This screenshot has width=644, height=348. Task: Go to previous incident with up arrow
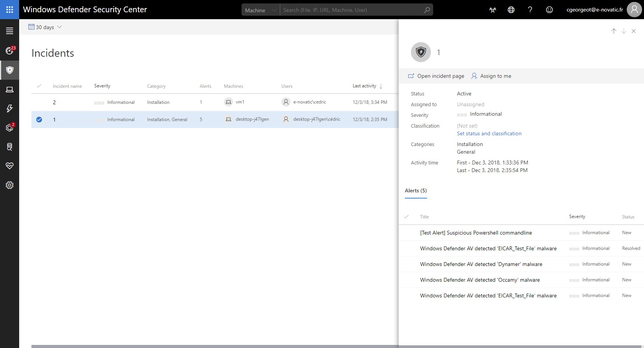[614, 31]
